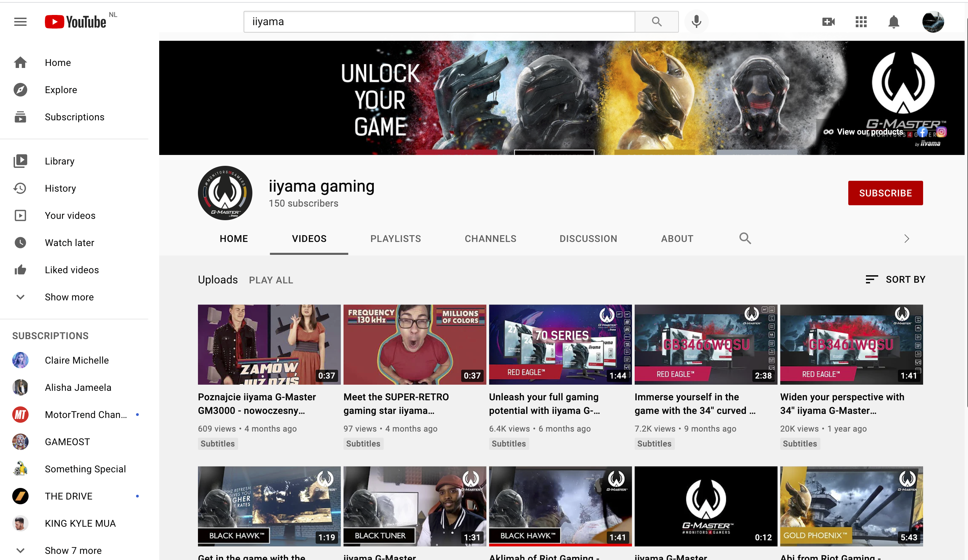Switch to the Playlists tab
Screen dimensions: 968x560
click(x=395, y=239)
